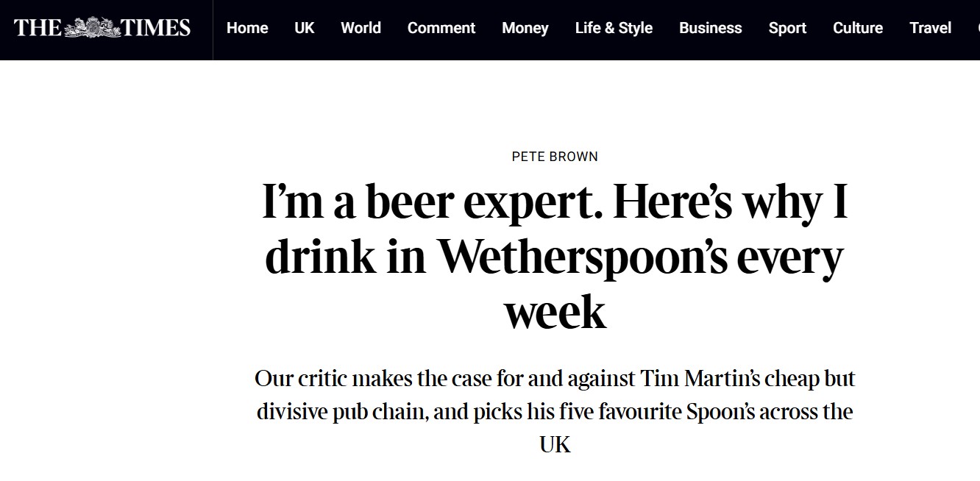Navigate to Life & Style

pyautogui.click(x=614, y=28)
